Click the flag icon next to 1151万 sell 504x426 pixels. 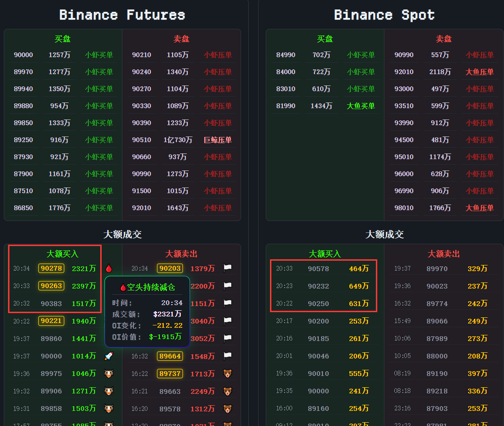[227, 303]
